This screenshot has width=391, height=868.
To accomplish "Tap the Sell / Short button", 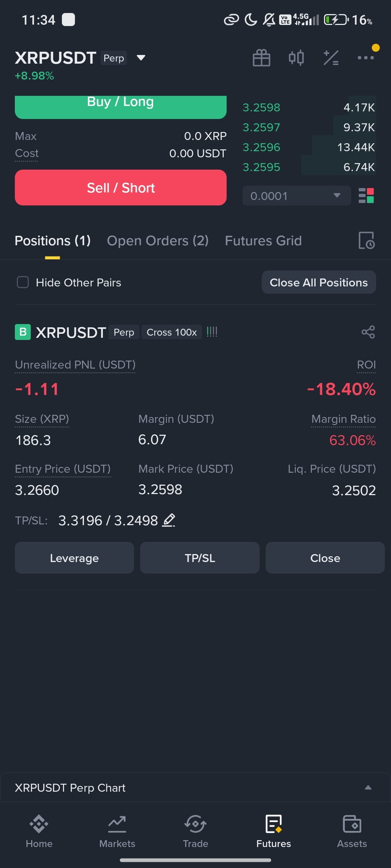I will coord(121,187).
